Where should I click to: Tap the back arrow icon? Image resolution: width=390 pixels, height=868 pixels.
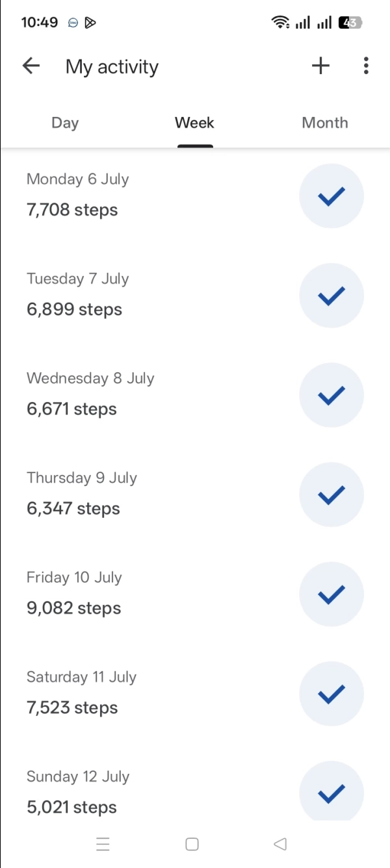pyautogui.click(x=31, y=66)
